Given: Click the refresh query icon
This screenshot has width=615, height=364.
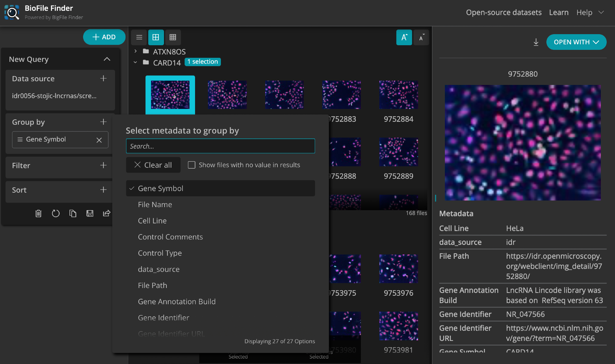Looking at the screenshot, I should tap(55, 213).
